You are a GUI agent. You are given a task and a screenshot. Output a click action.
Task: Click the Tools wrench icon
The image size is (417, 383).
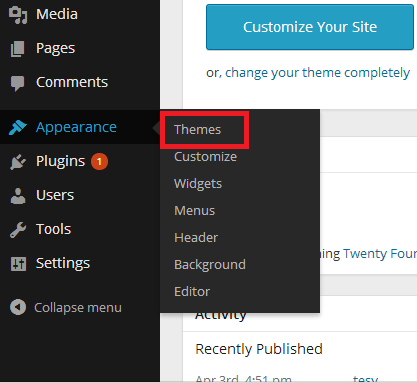tap(18, 230)
